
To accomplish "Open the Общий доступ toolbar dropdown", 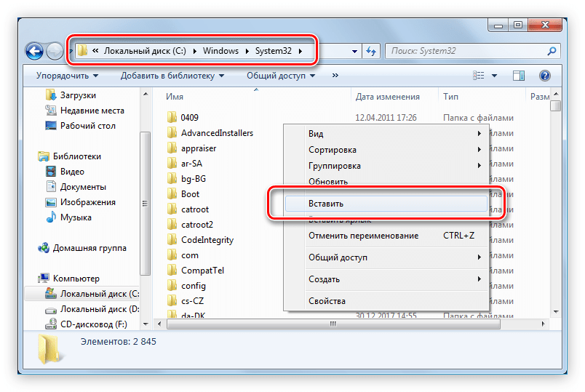I will click(x=281, y=76).
